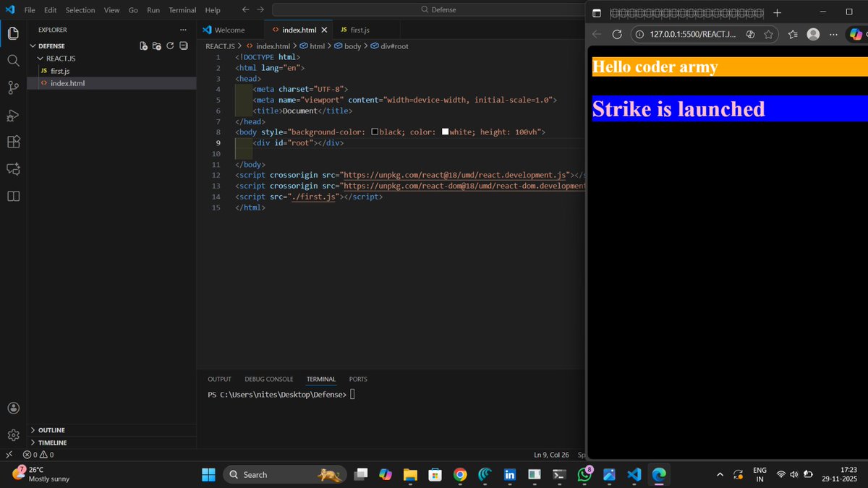Click the remote window icon in status bar
This screenshot has width=868, height=488.
coord(9,455)
